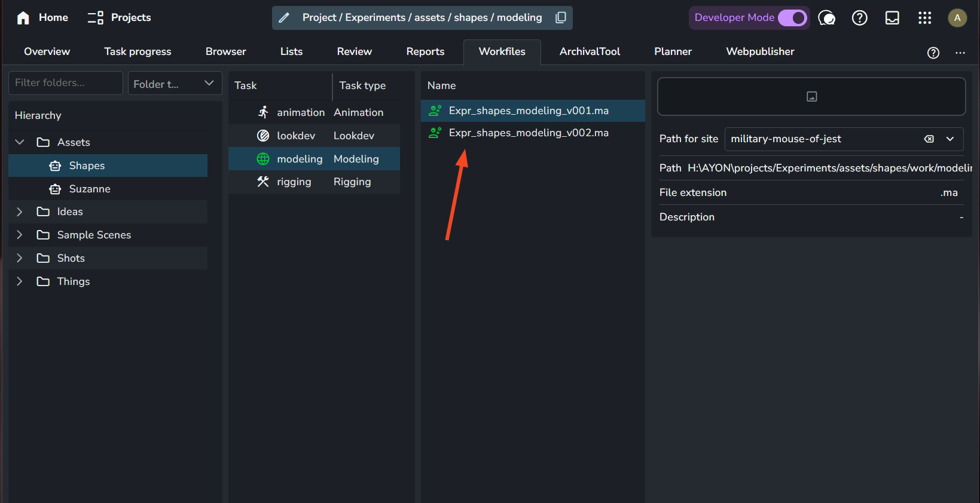The width and height of the screenshot is (980, 503).
Task: Open the Review tab
Action: [355, 51]
